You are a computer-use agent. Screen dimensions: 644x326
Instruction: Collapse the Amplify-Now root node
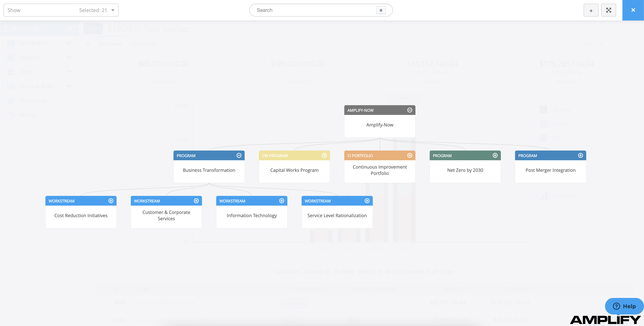[x=410, y=110]
